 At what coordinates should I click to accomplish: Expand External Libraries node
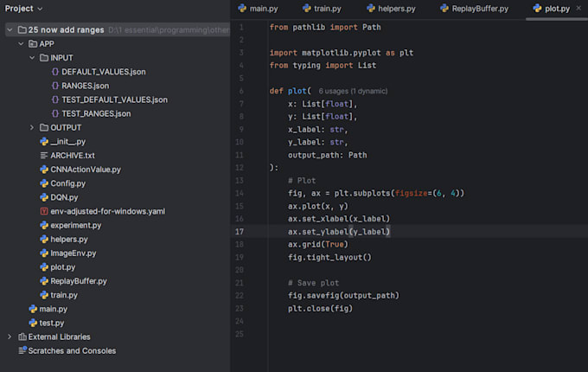[10, 337]
